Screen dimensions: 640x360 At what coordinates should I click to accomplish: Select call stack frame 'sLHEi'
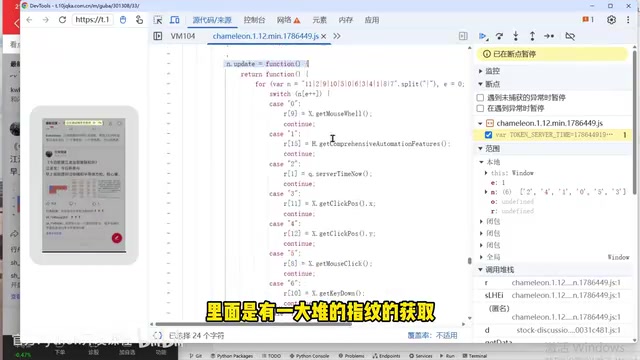click(x=553, y=295)
